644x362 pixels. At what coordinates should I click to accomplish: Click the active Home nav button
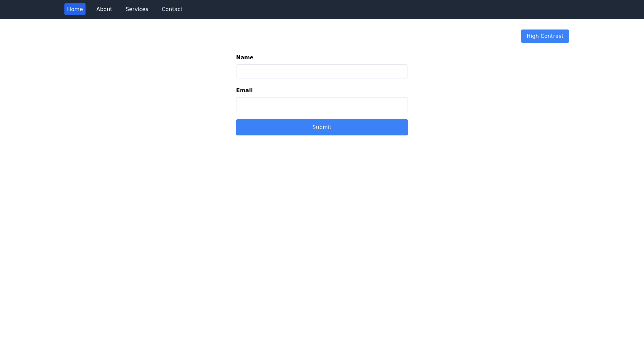75,9
